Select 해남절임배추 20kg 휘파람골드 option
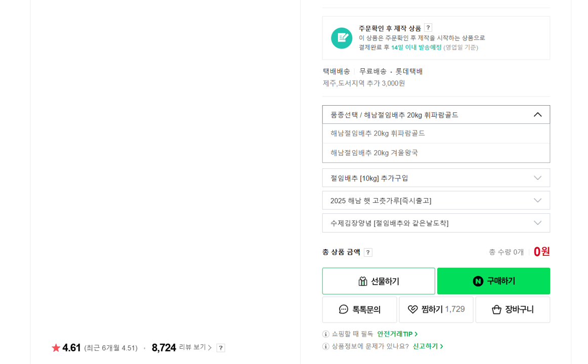Viewport: 588px width, 364px height. tap(385, 133)
